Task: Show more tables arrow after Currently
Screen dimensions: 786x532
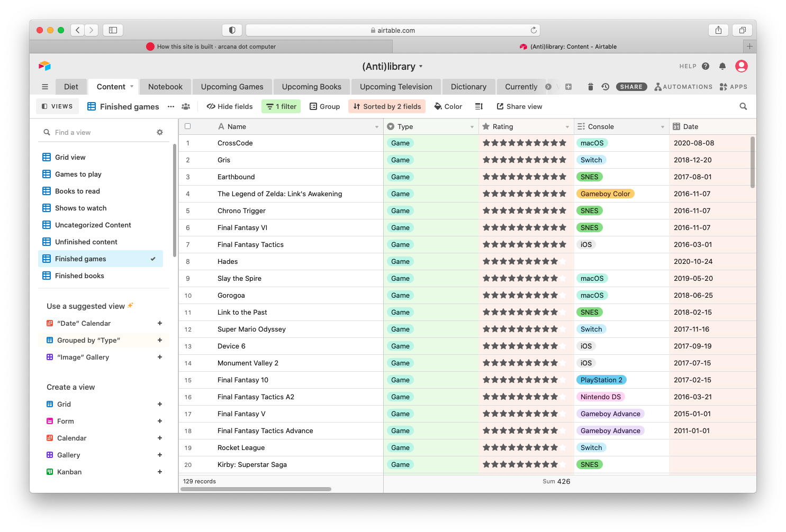Action: tap(548, 87)
